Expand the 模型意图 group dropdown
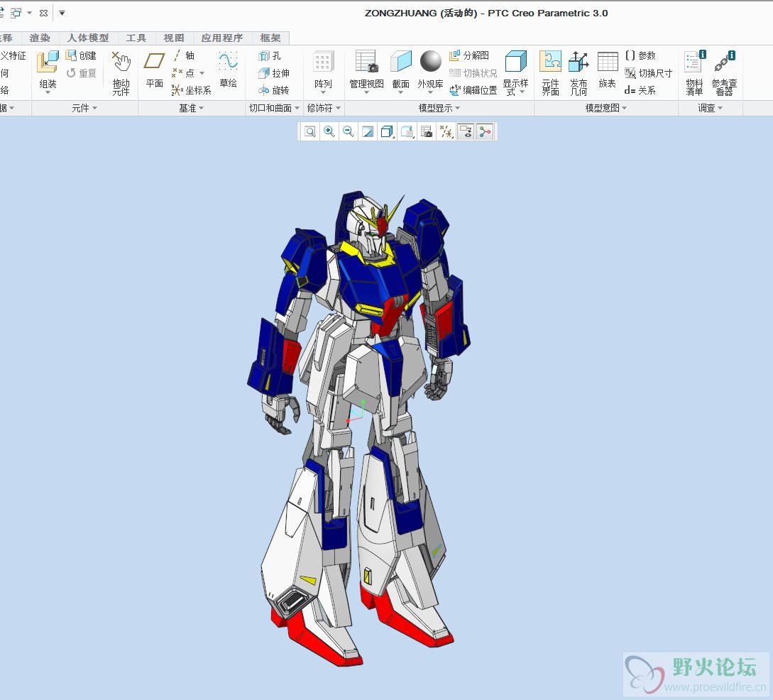 606,108
